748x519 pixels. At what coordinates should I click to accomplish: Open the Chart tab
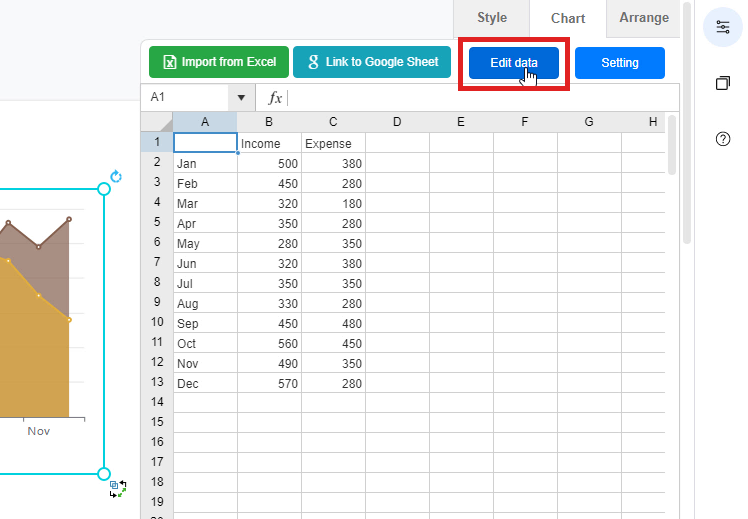(x=568, y=19)
